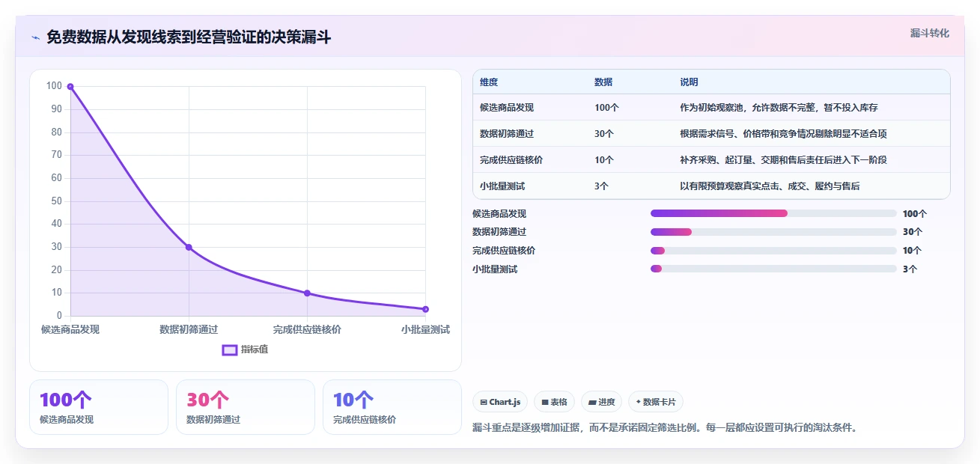Screen dimensions: 980x464
Task: Click the progress value 3个 at right
Action: pyautogui.click(x=910, y=269)
